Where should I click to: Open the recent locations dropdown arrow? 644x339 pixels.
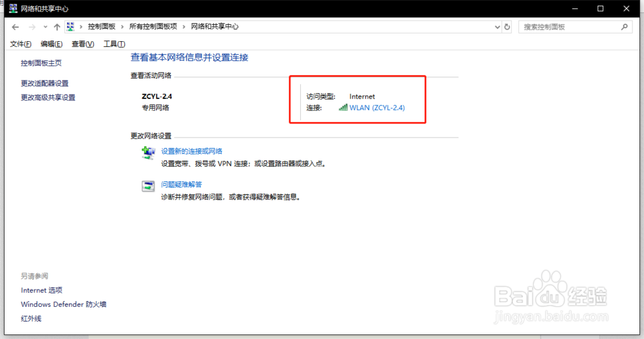click(45, 27)
